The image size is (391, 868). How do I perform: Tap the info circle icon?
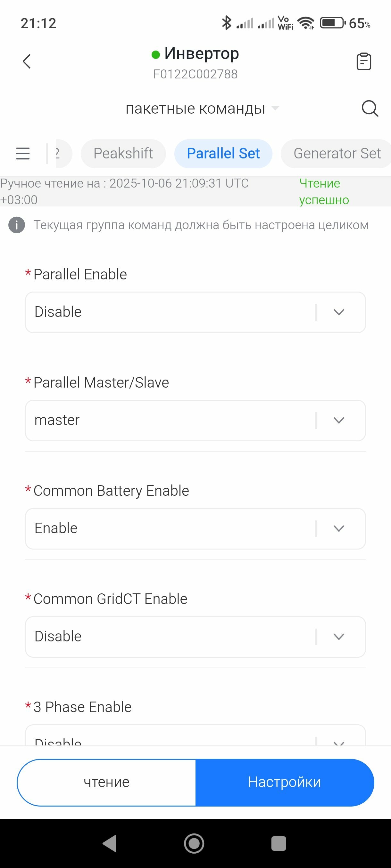pyautogui.click(x=17, y=225)
